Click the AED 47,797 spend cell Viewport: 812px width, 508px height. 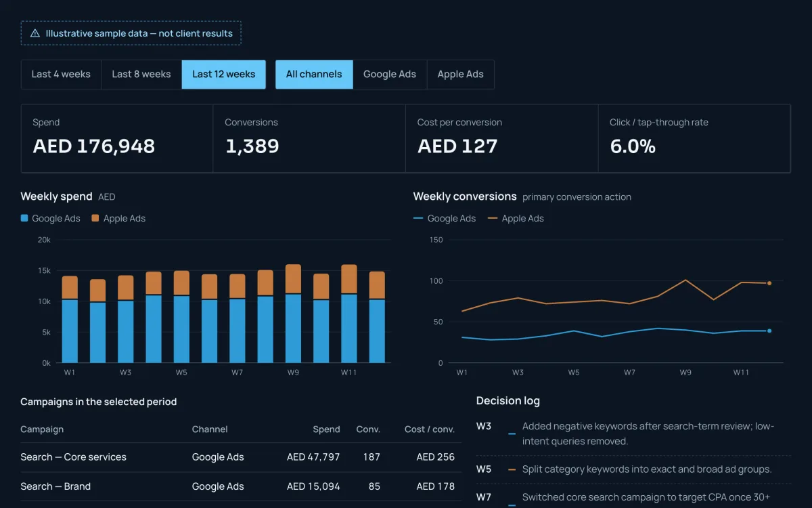pyautogui.click(x=313, y=457)
